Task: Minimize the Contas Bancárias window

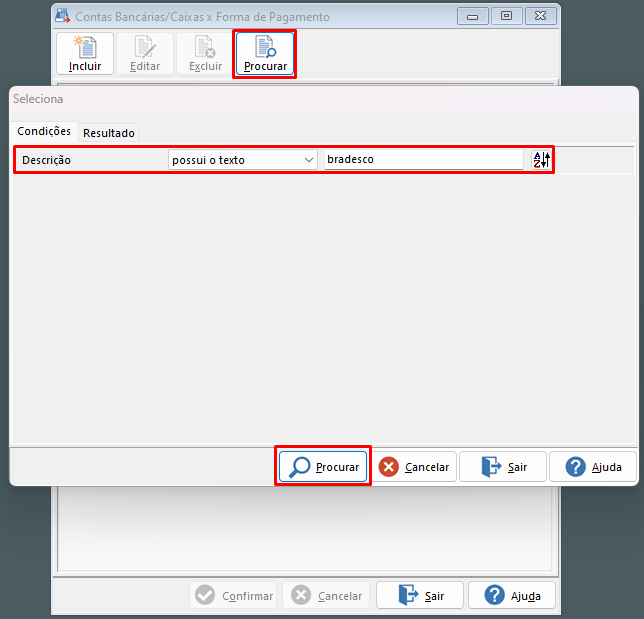Action: 473,16
